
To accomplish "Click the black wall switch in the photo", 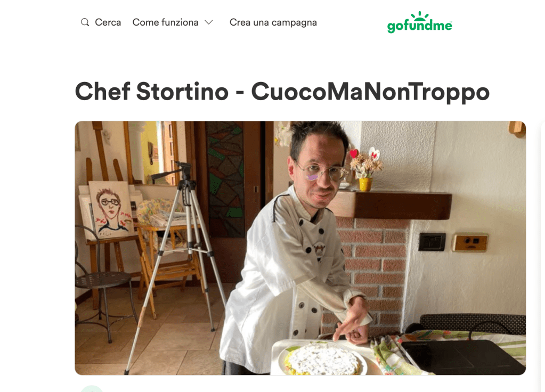I will click(432, 241).
